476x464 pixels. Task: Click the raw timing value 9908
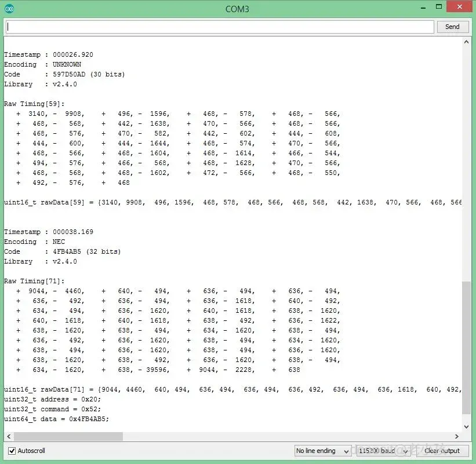[73, 114]
